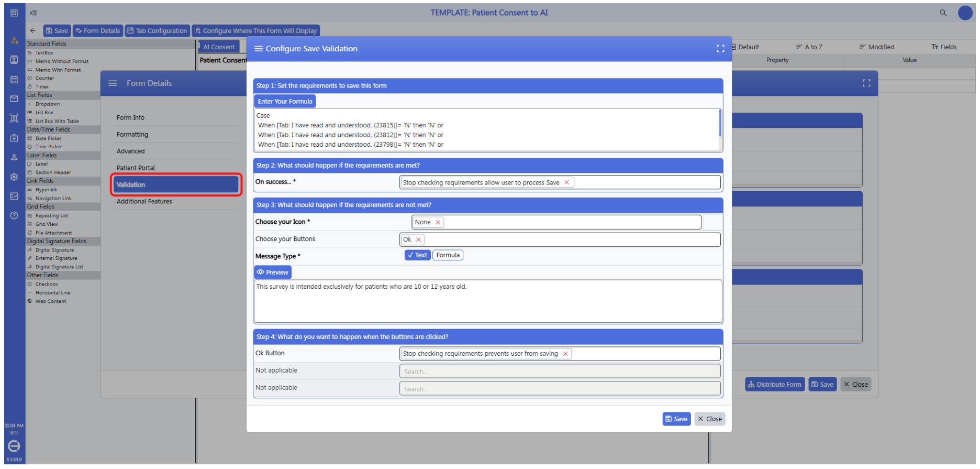The width and height of the screenshot is (980, 469).
Task: Click the settings gear icon in the sidebar
Action: pos(14,177)
